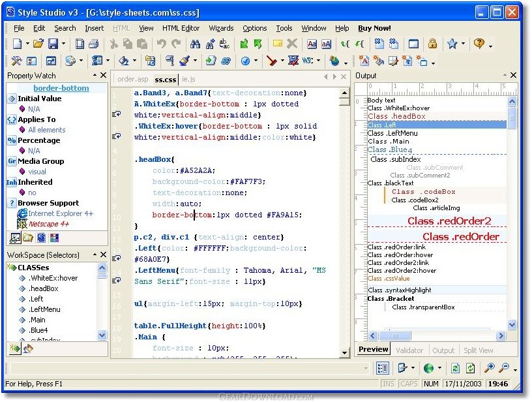
Task: Click the paint bucket icon in the toolbar
Action: coord(123,61)
